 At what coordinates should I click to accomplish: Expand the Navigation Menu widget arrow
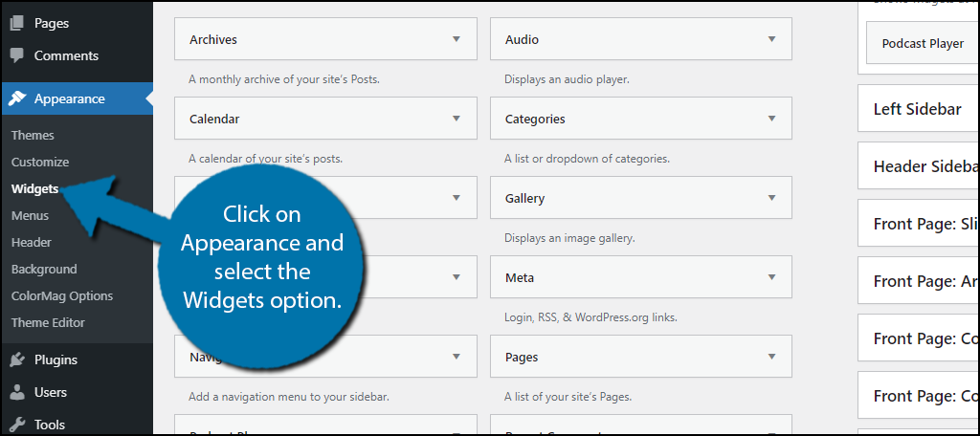[457, 356]
